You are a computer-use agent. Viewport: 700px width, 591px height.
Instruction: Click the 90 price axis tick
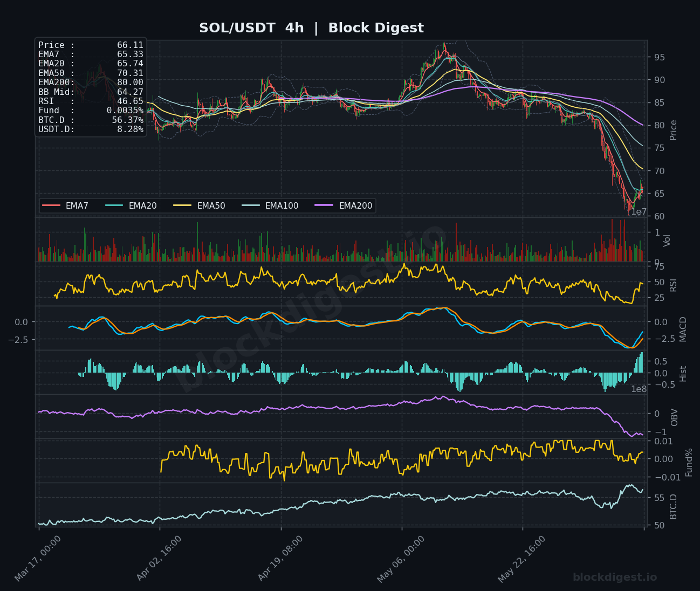[x=660, y=80]
